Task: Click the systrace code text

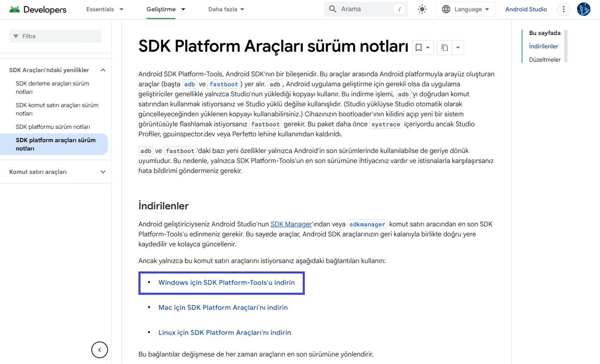Action: coord(386,124)
